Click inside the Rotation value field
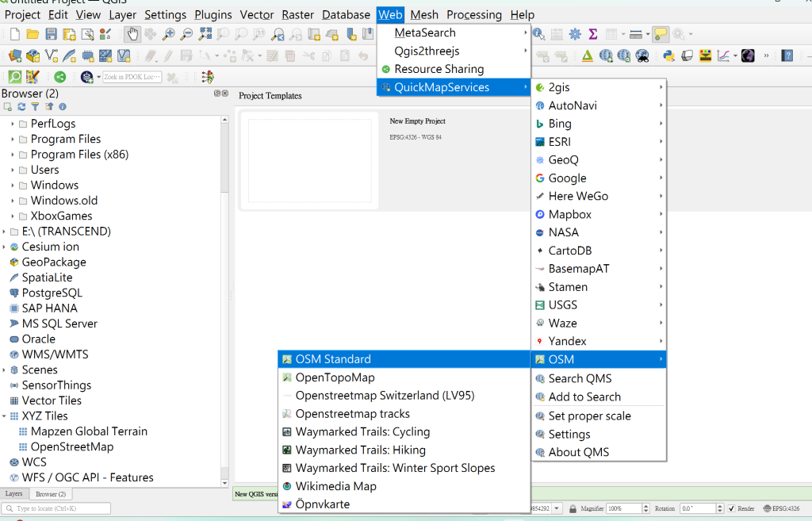812x521 pixels. click(698, 508)
